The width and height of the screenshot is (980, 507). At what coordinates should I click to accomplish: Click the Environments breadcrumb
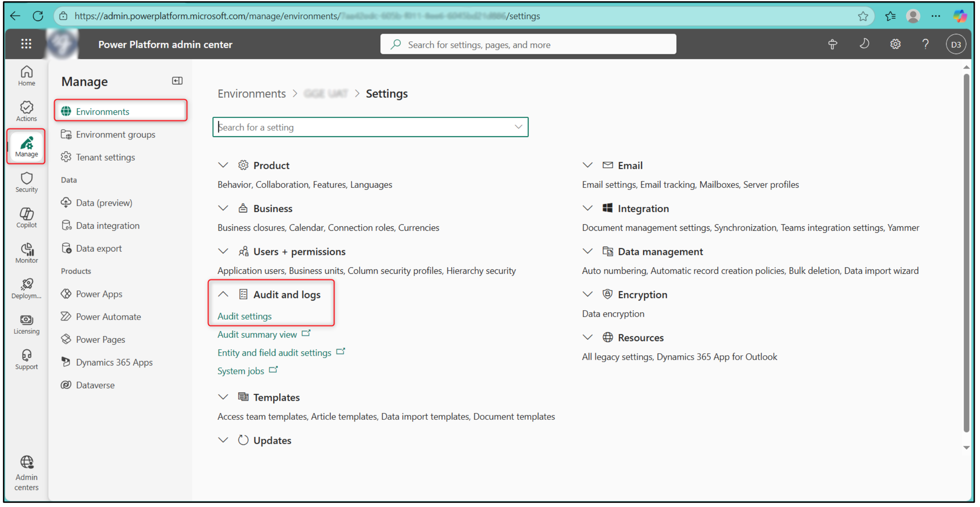pos(252,94)
